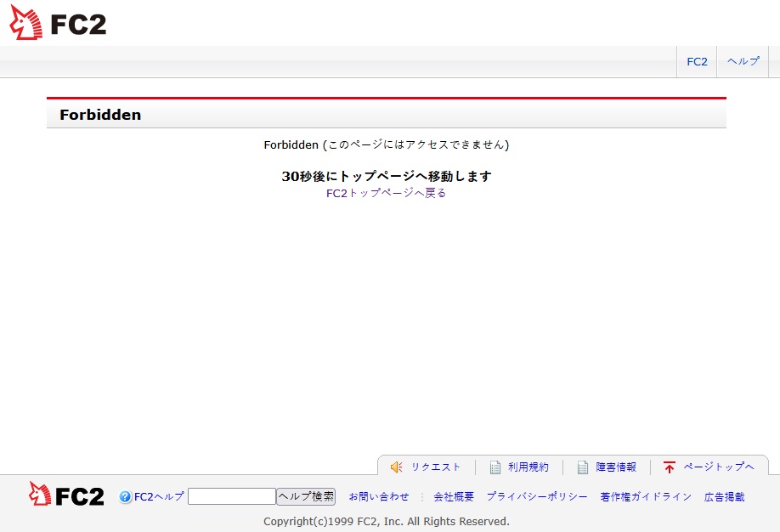
Task: Click the ヘルプ検索 button
Action: coord(306,496)
